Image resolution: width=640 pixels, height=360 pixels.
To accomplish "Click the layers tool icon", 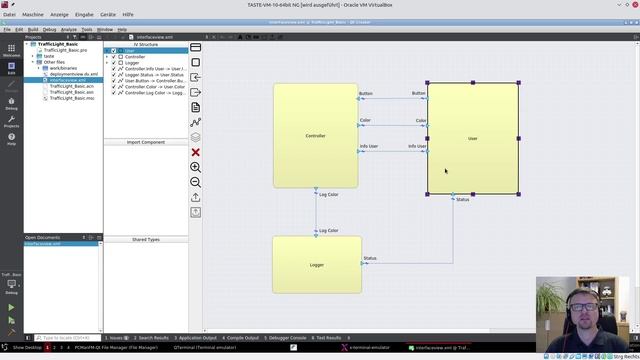I will click(x=196, y=138).
